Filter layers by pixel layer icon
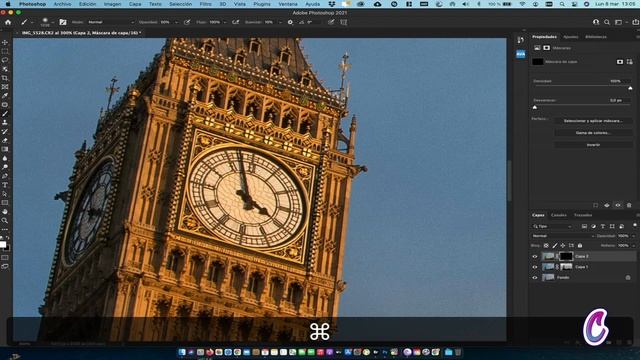 point(584,226)
